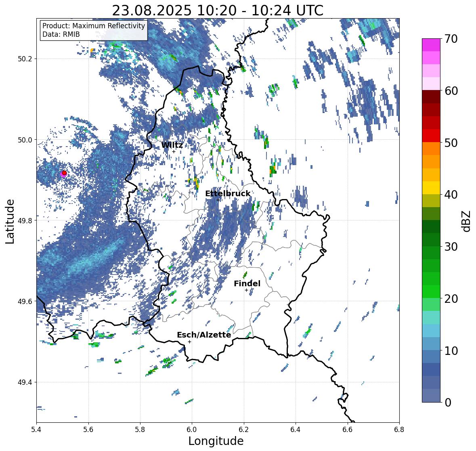Click the dark red colorbar segment below 60
Image resolution: width=476 pixels, height=451 pixels.
coord(431,97)
